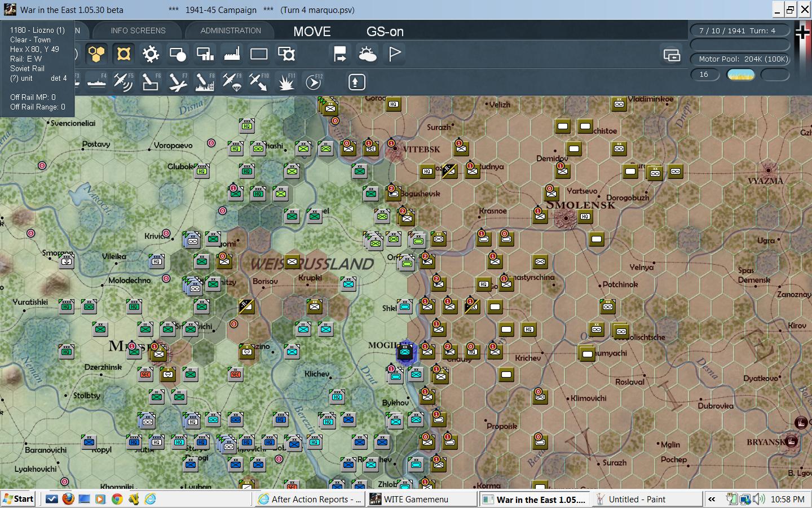Image resolution: width=812 pixels, height=508 pixels.
Task: Toggle the yellow square-ring map overlay icon
Action: [123, 54]
